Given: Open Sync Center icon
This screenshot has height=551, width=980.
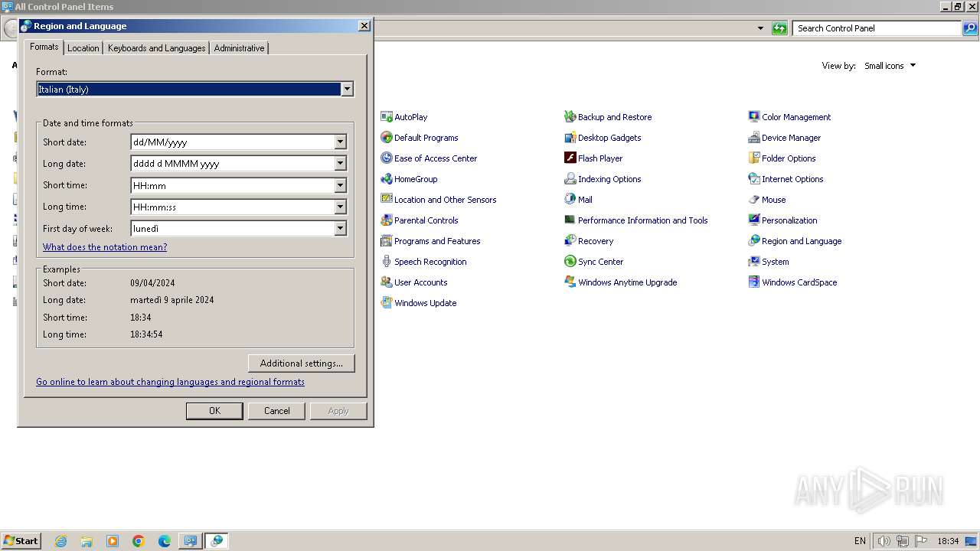Looking at the screenshot, I should (594, 262).
